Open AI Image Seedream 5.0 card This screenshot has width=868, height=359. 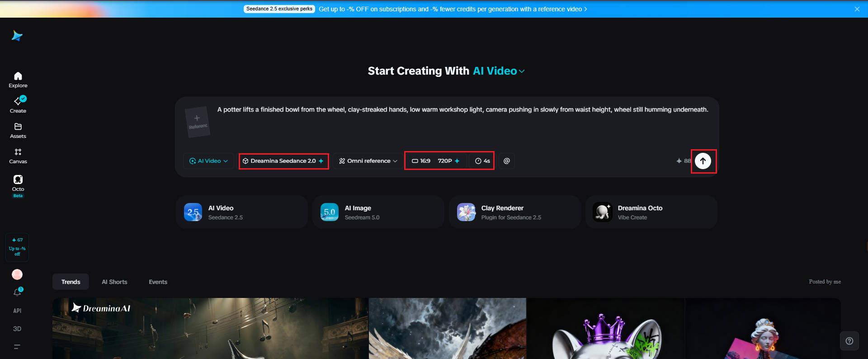378,212
